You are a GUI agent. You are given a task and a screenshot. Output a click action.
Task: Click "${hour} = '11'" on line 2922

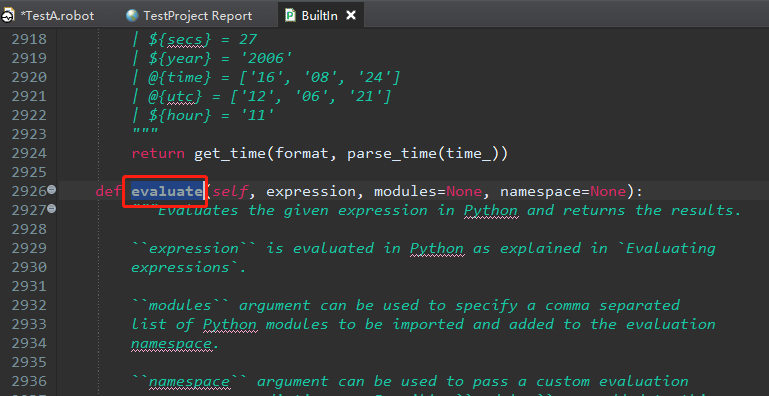pos(212,116)
